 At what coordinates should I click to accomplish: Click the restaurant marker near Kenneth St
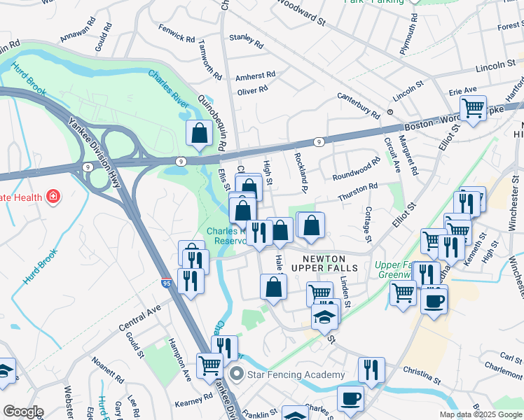tap(451, 248)
